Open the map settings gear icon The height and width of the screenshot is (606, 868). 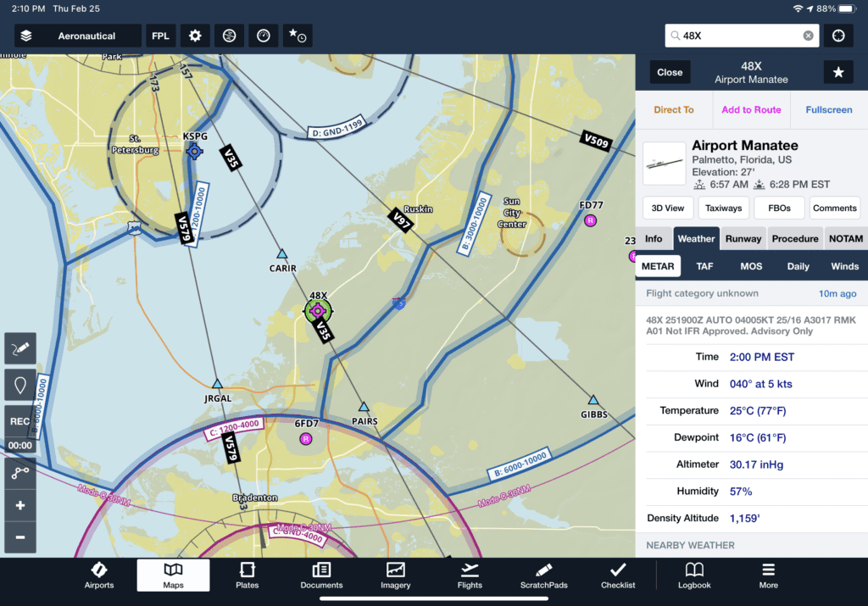194,36
